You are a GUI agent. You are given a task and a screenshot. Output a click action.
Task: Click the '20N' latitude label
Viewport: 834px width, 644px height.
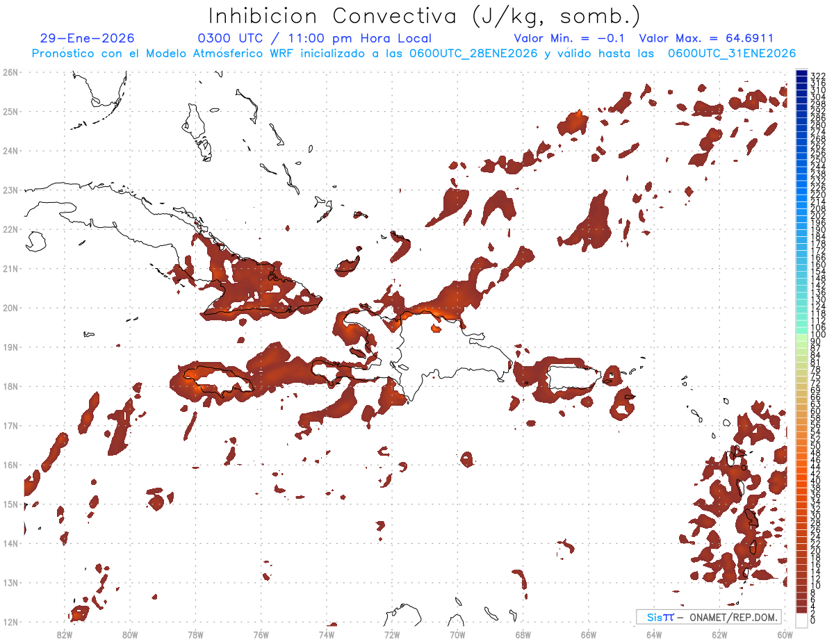tap(10, 308)
